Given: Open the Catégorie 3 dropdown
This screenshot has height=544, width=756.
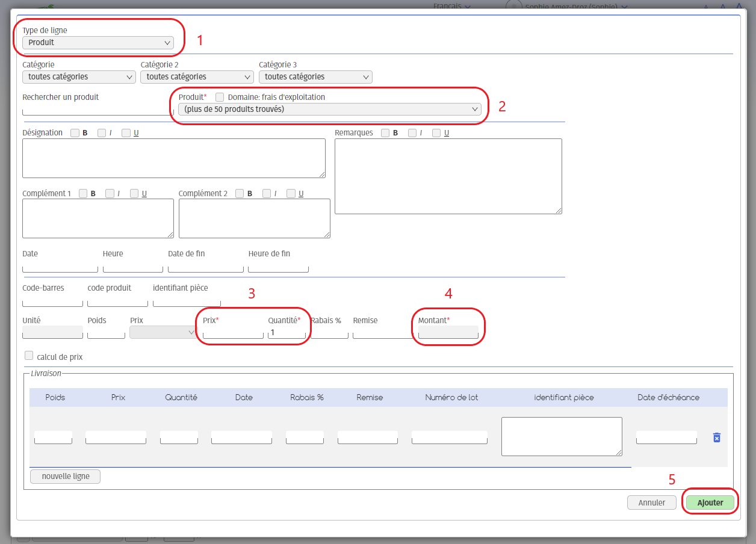Looking at the screenshot, I should coord(315,77).
